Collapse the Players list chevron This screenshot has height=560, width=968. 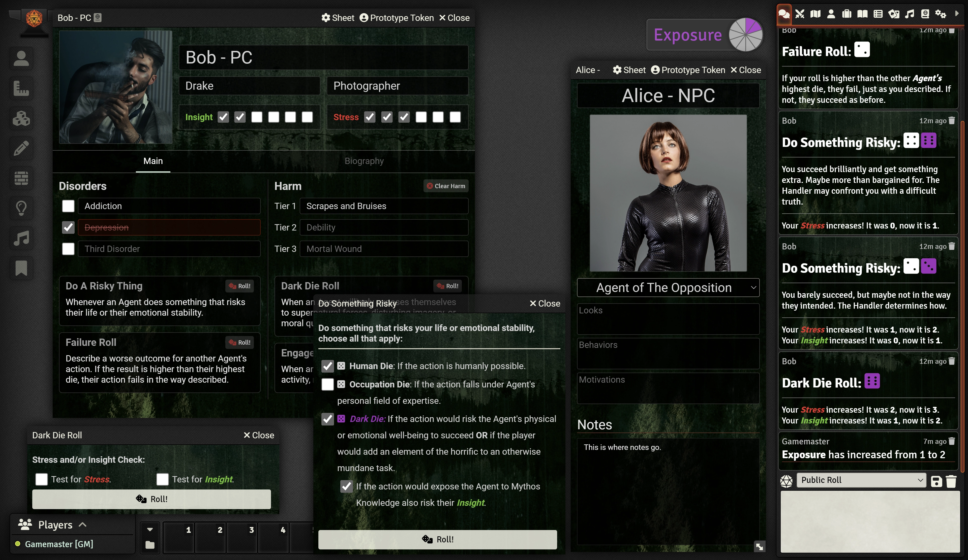[83, 525]
